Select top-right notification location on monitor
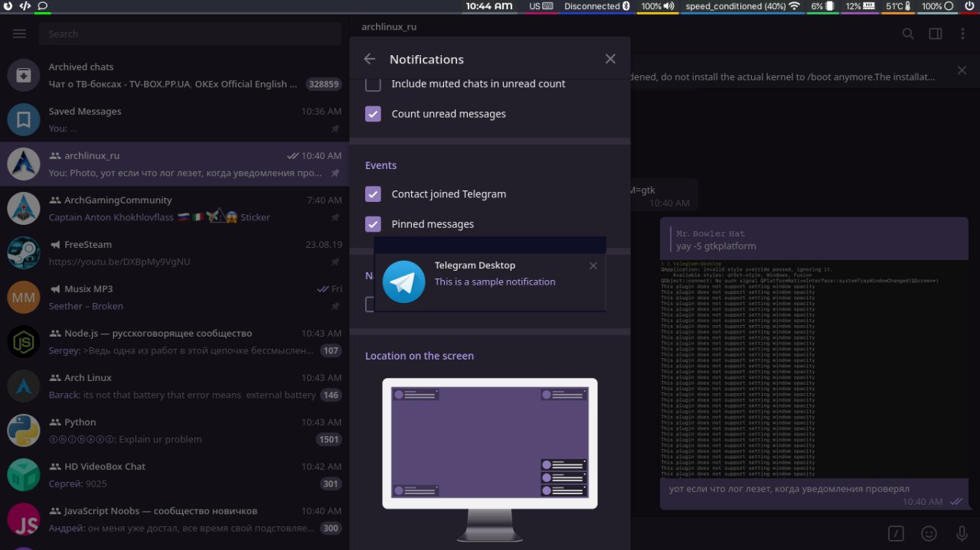Screen dimensions: 980x550 click(563, 395)
